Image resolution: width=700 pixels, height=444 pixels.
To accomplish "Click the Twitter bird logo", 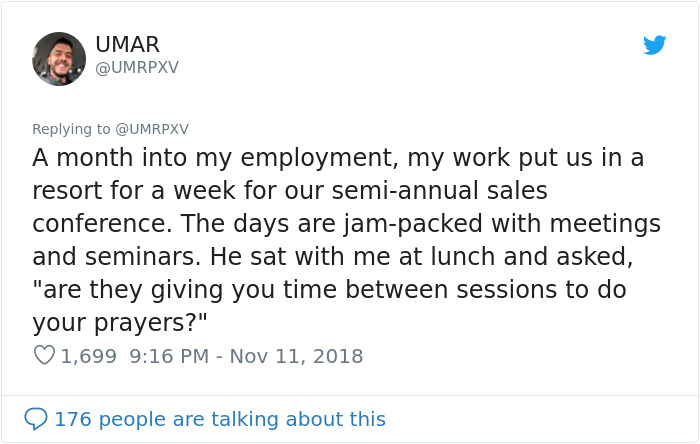I will [655, 45].
